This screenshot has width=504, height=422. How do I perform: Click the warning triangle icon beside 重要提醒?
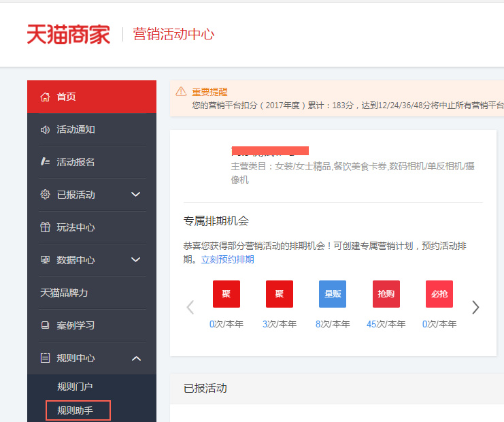pos(181,92)
